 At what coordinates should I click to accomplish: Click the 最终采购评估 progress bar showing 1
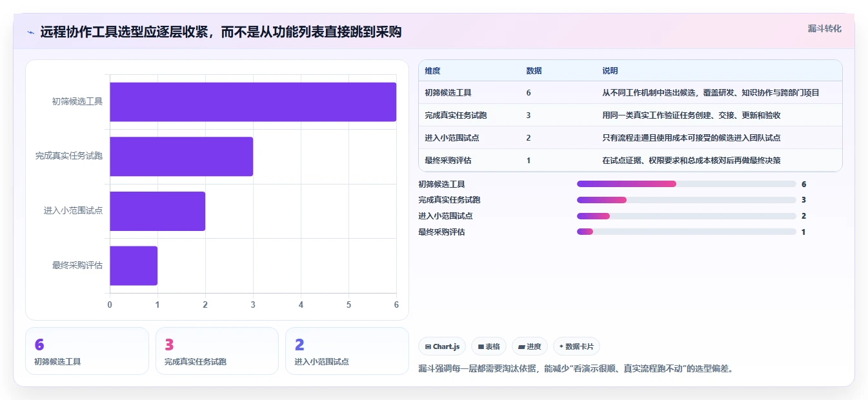687,232
